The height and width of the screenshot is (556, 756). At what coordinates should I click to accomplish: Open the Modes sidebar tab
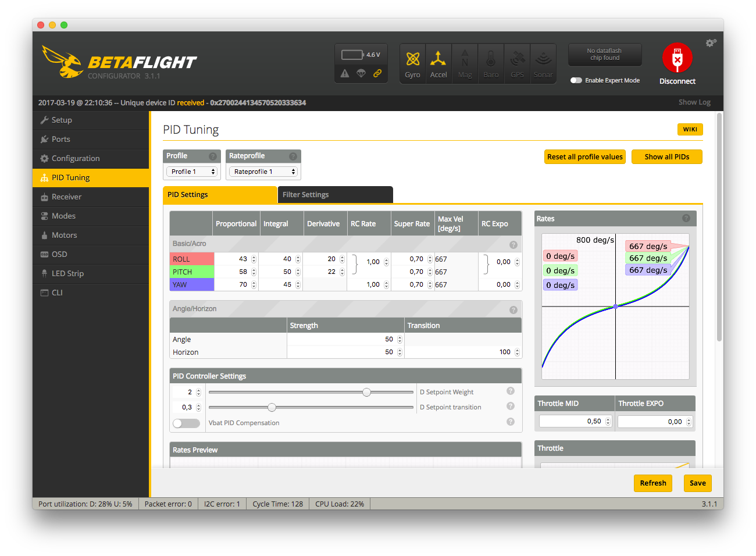91,216
